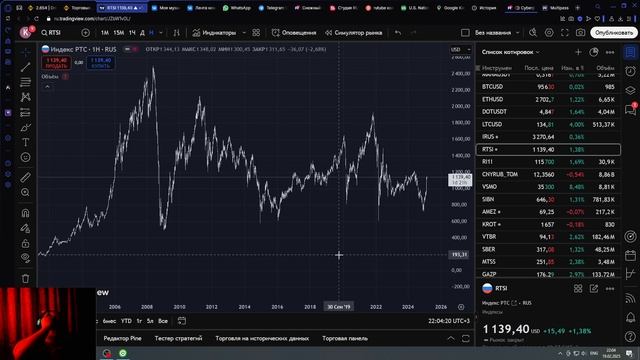Select the SBER watchlist row
Viewport: 640px width, 360px height.
548,249
